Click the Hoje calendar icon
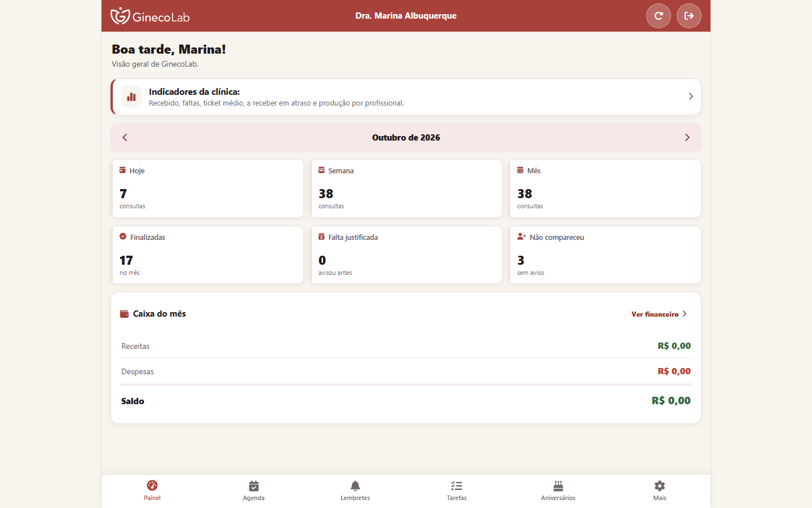Image resolution: width=812 pixels, height=508 pixels. 123,170
